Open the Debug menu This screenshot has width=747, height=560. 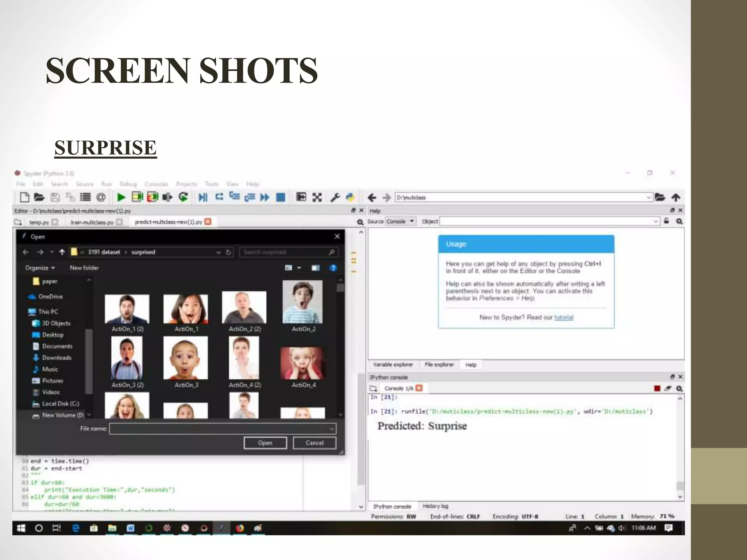tap(128, 184)
